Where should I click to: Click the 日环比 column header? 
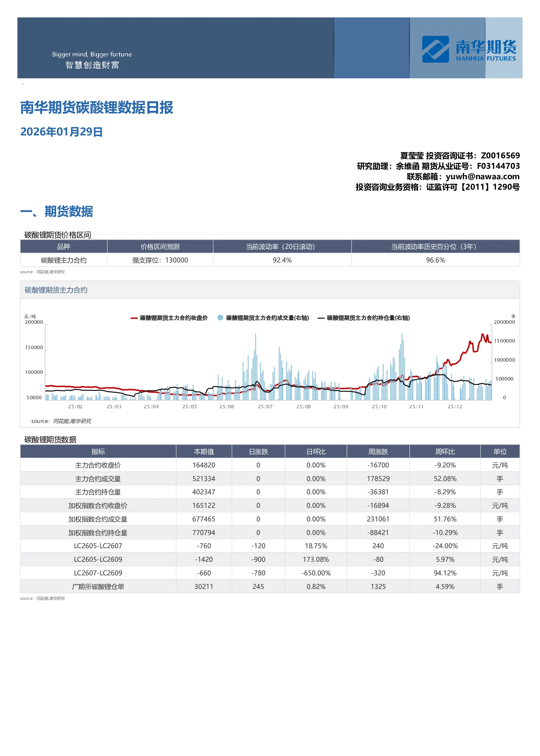tap(316, 452)
